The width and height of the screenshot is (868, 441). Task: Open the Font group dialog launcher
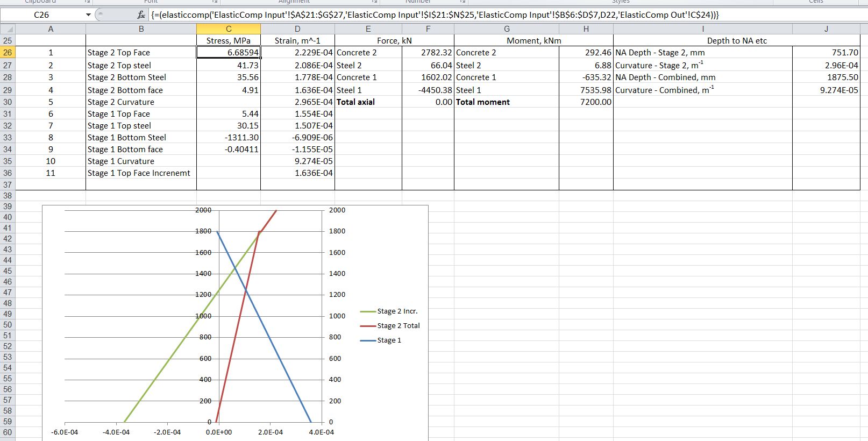coord(215,2)
